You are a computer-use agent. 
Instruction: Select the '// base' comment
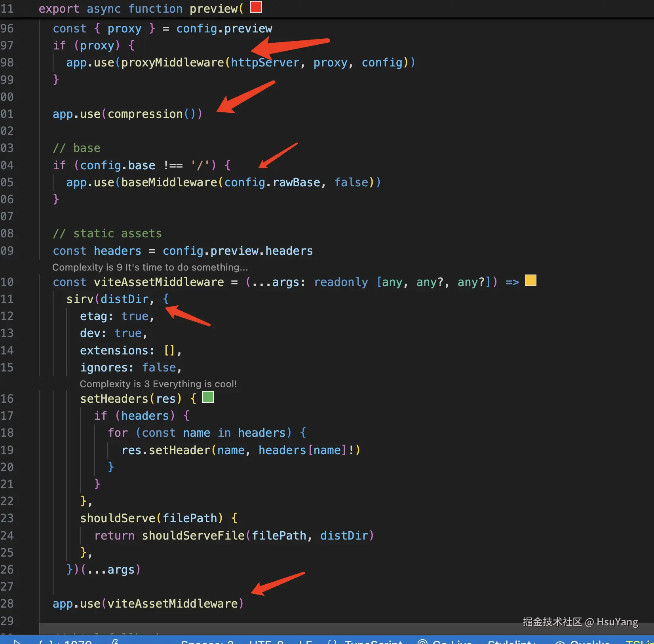point(77,148)
